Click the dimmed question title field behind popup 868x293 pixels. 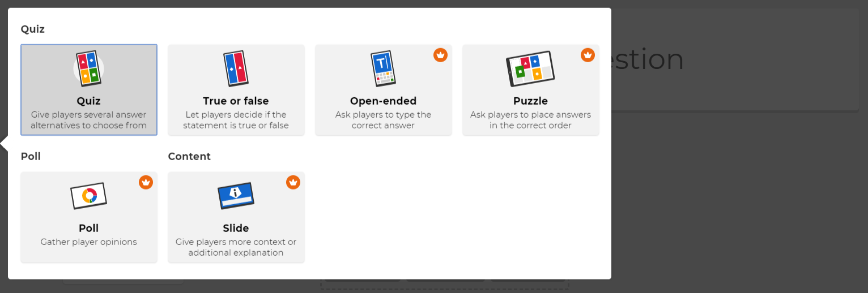(734, 59)
